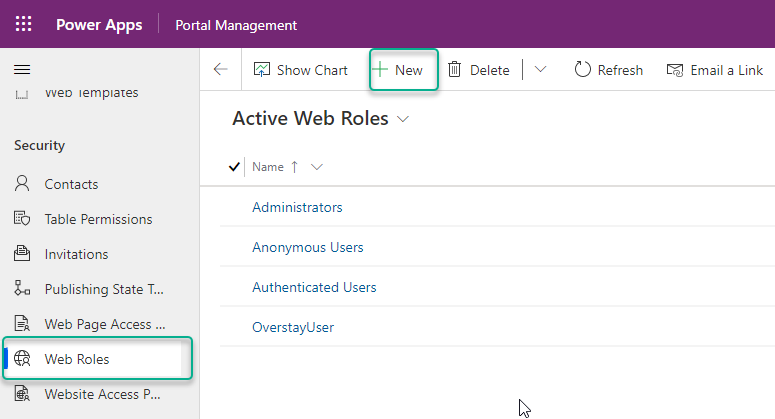The height and width of the screenshot is (419, 775).
Task: Open the Administrators web role
Action: tap(297, 207)
